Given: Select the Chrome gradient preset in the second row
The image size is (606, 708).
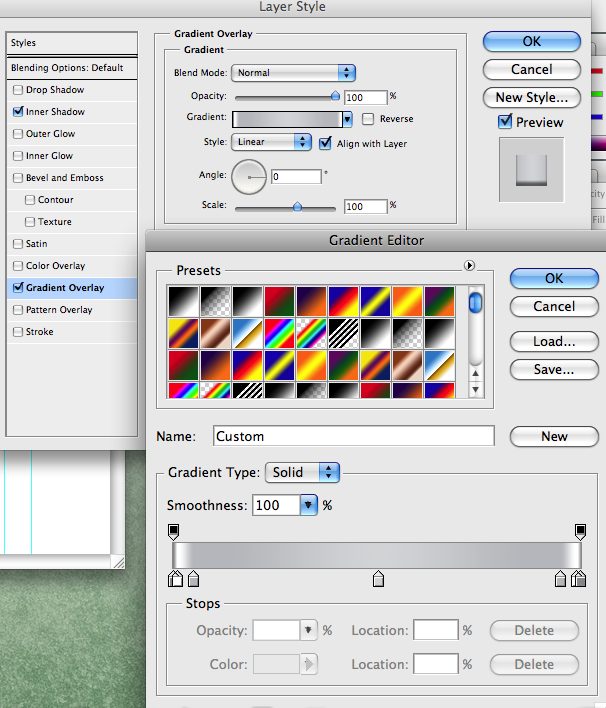Looking at the screenshot, I should 247,333.
